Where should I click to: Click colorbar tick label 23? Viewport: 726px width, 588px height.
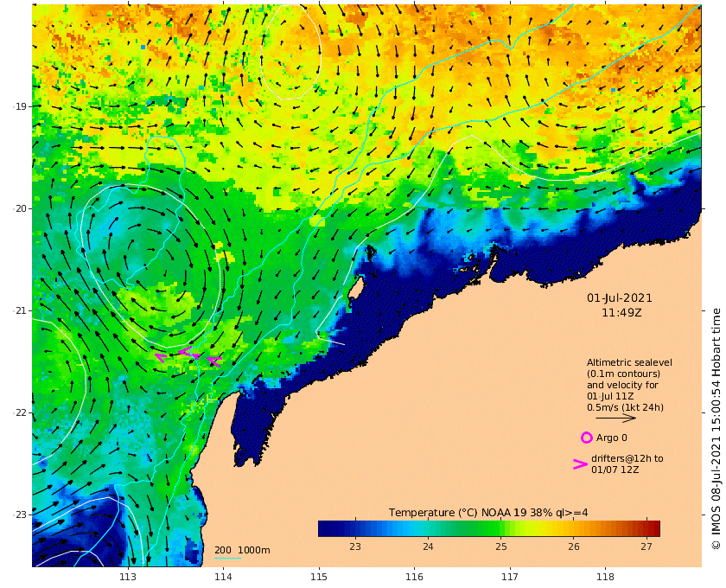tap(355, 546)
